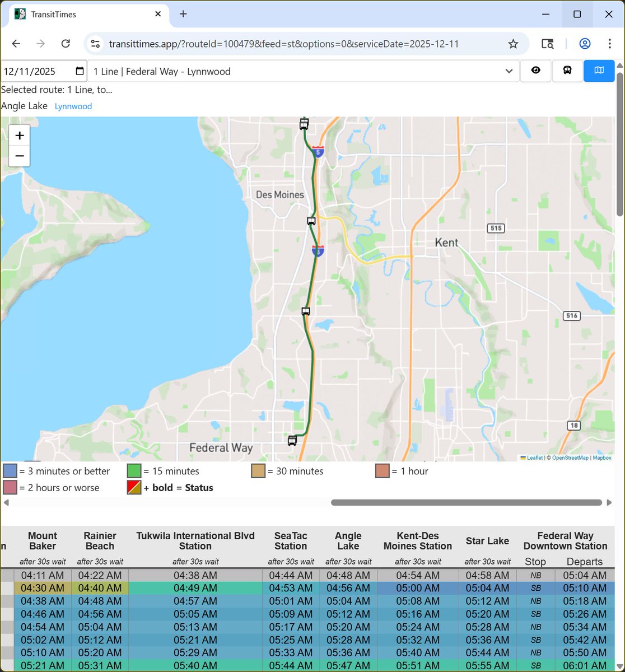The height and width of the screenshot is (672, 625).
Task: Click the 05:28 AM Star Lake cell
Action: tap(487, 627)
